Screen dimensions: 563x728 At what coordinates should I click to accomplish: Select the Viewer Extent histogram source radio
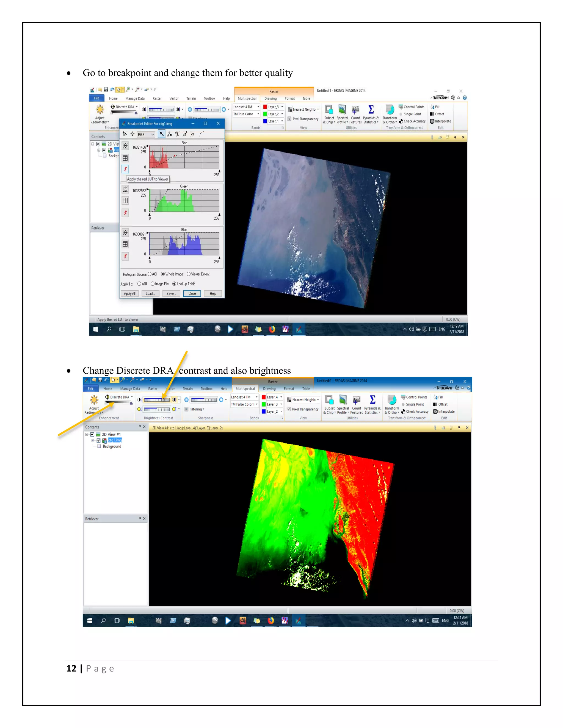[x=189, y=274]
